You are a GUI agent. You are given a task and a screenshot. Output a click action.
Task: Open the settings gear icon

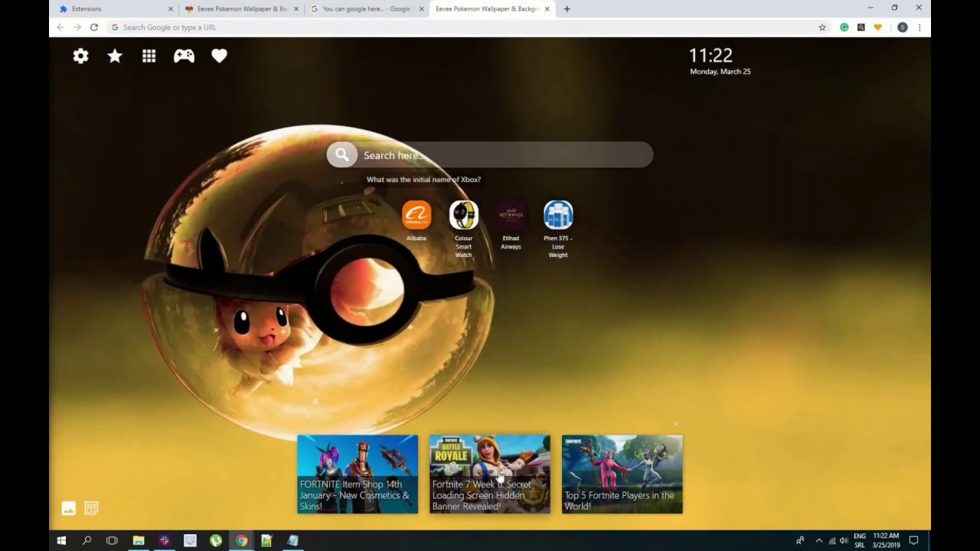(x=80, y=56)
